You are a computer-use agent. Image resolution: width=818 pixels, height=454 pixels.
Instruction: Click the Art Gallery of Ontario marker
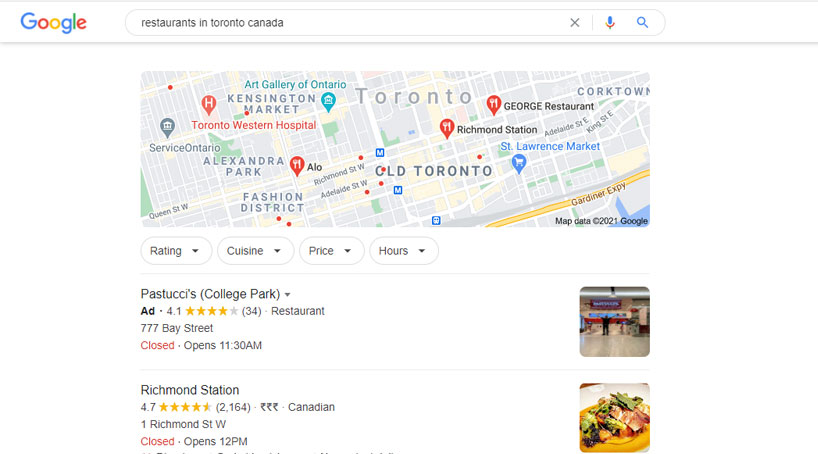tap(328, 102)
